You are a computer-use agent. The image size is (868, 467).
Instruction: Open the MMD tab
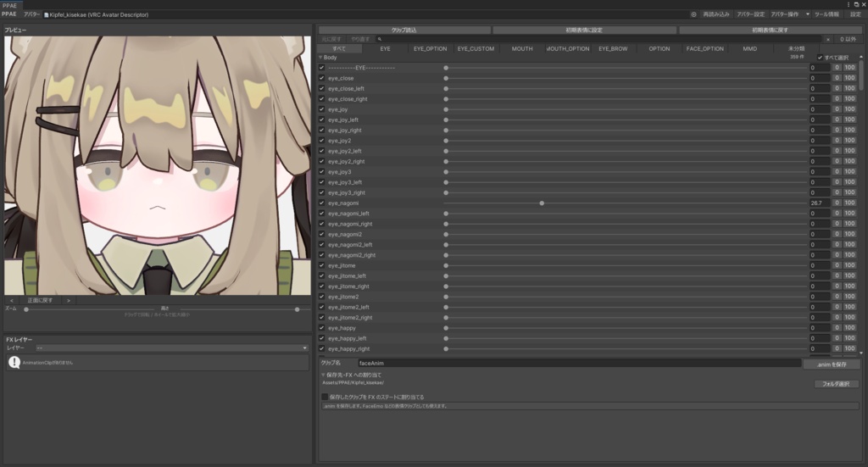click(x=749, y=48)
